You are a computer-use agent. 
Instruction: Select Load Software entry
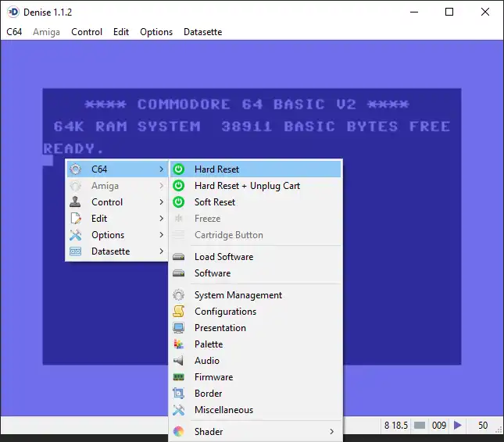coord(256,257)
